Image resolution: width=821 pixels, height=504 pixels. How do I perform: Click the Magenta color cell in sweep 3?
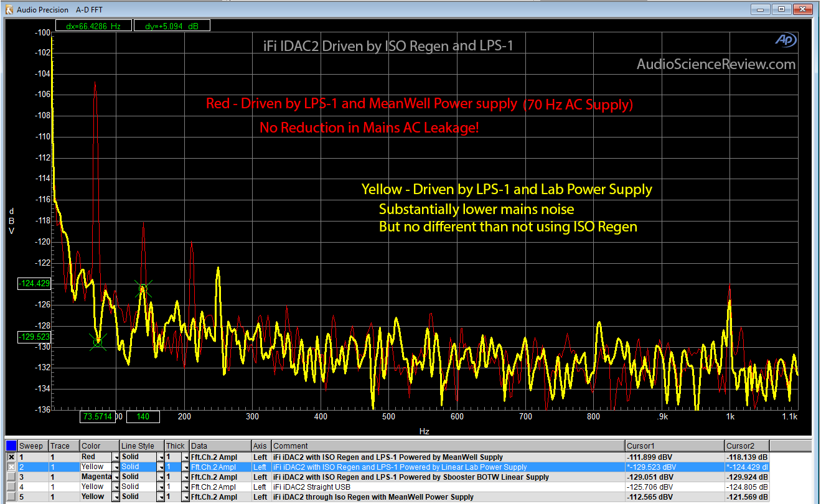click(x=96, y=477)
